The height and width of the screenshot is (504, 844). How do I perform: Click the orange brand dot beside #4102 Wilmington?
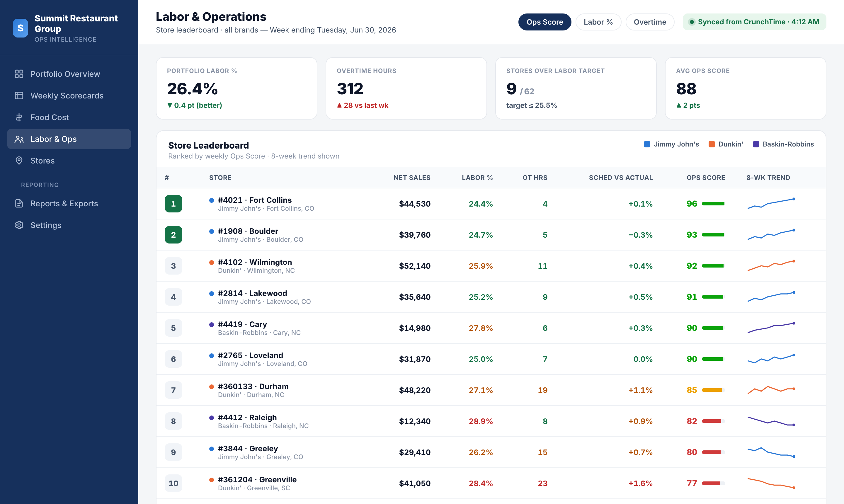click(x=212, y=263)
